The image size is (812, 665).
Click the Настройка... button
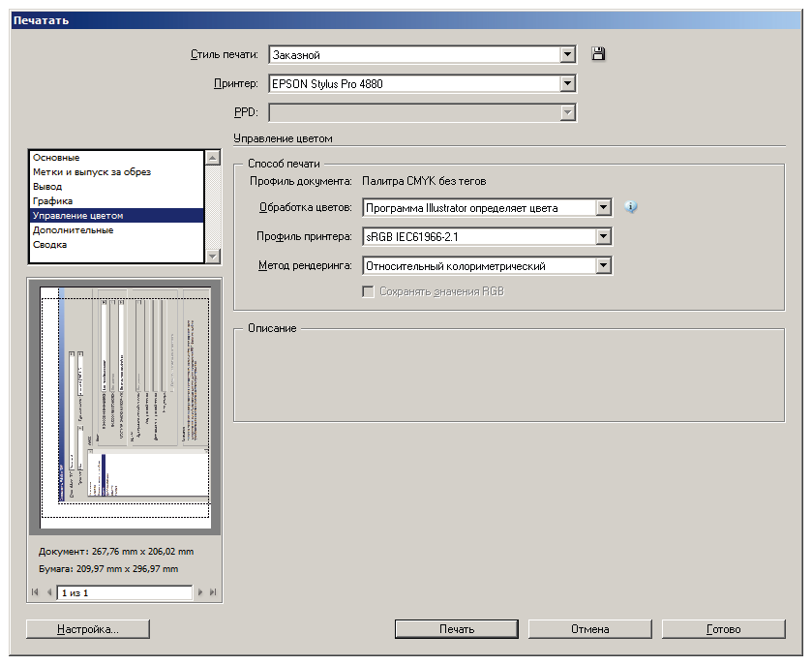tap(88, 629)
